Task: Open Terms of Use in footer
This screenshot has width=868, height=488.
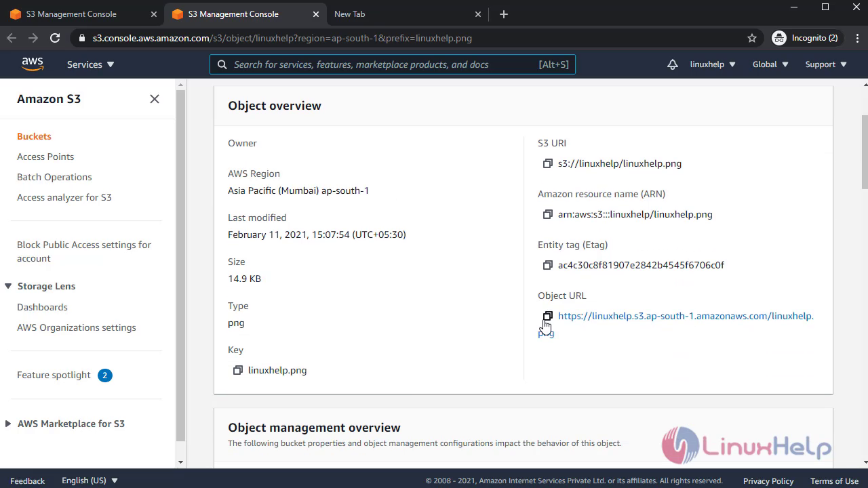Action: click(834, 481)
